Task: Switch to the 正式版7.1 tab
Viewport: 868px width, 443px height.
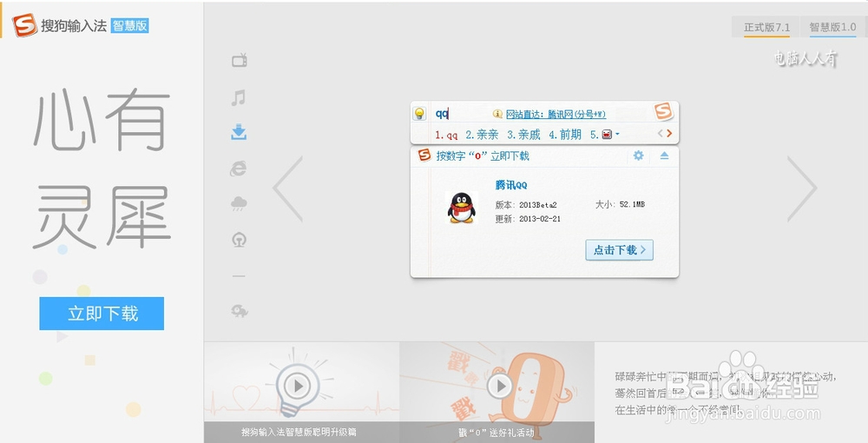Action: [766, 27]
